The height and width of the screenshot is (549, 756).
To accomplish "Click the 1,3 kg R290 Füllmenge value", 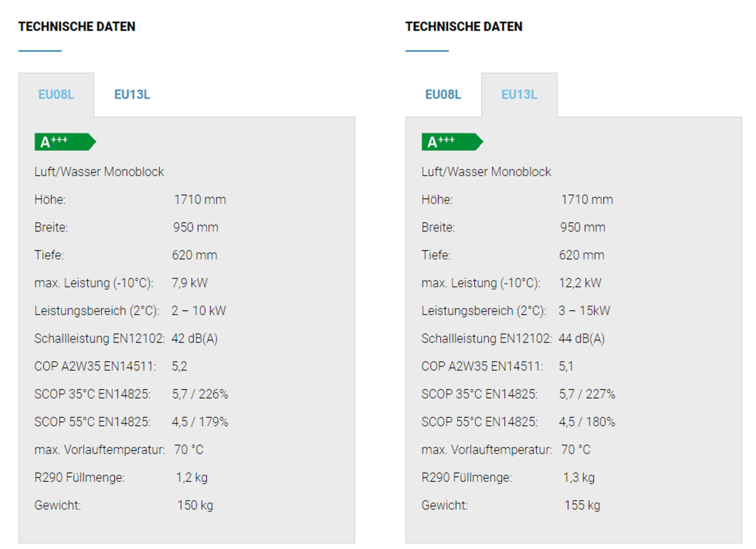I will (579, 478).
